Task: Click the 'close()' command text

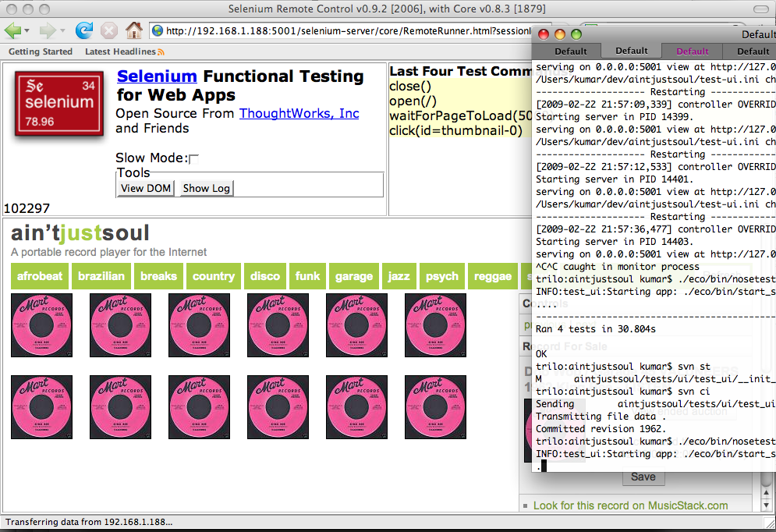Action: (410, 86)
